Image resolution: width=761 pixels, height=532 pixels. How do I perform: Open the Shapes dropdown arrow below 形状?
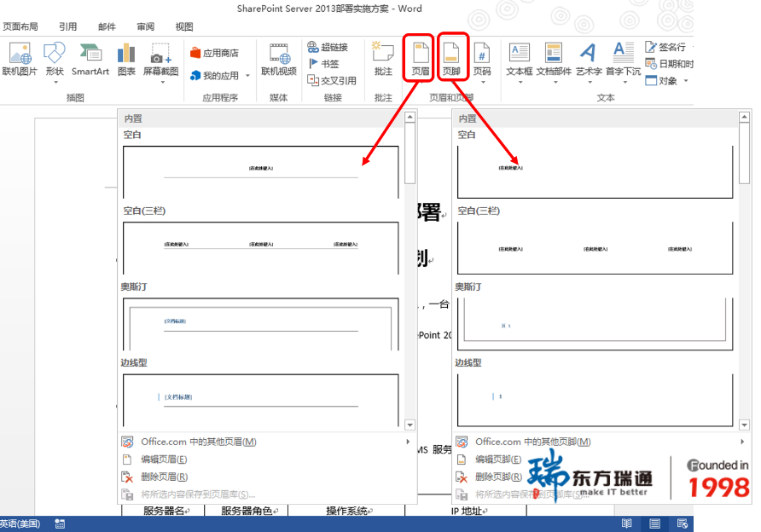55,83
